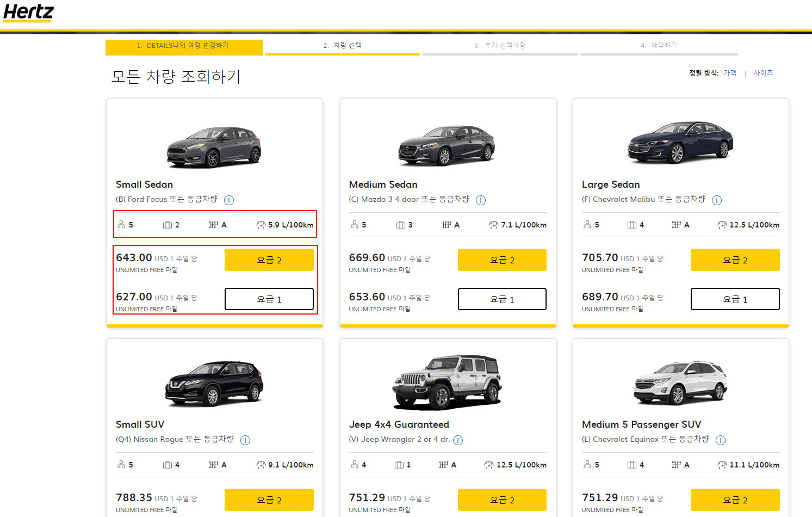This screenshot has height=517, width=812.
Task: Choose 요금 1 for Small Sedan 627.00
Action: pos(269,299)
